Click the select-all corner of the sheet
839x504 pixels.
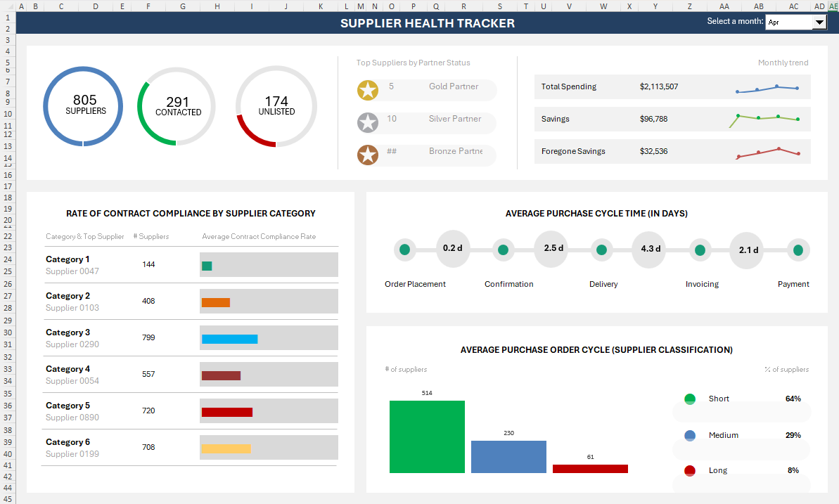pos(8,6)
